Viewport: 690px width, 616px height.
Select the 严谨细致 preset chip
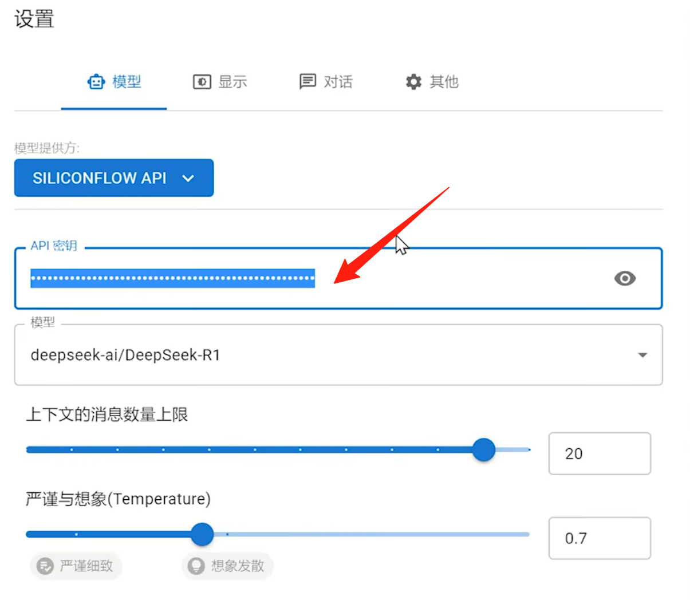(76, 566)
